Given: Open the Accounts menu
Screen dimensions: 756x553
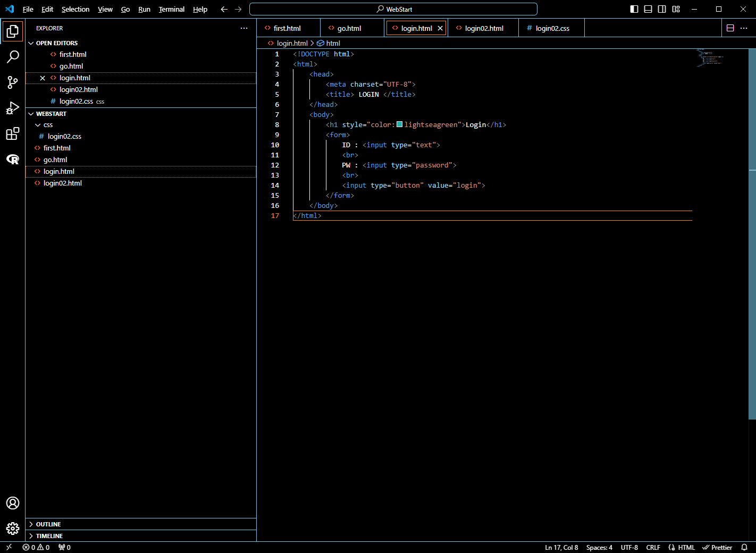Looking at the screenshot, I should pos(13,503).
